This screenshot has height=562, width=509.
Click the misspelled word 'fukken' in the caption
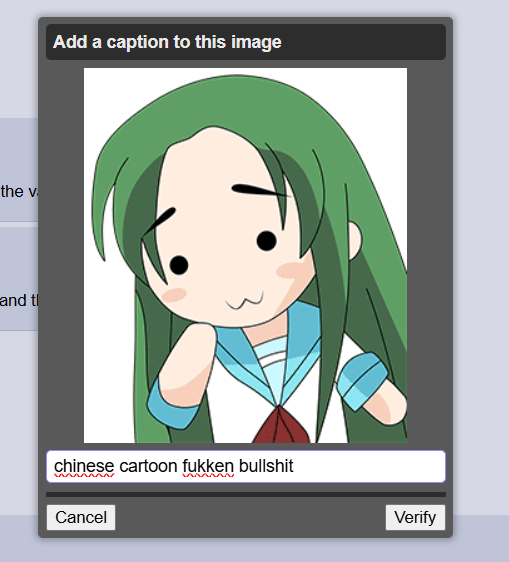click(x=208, y=466)
